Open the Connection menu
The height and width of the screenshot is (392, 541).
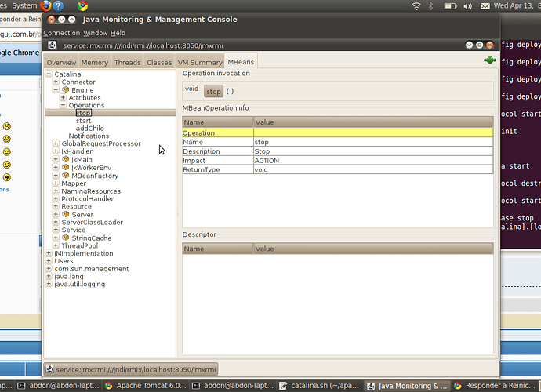61,33
